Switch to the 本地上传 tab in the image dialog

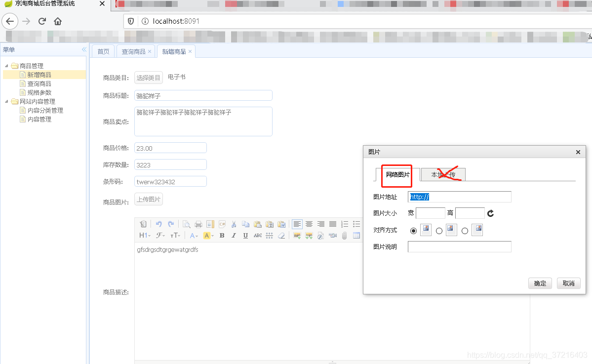tap(442, 174)
